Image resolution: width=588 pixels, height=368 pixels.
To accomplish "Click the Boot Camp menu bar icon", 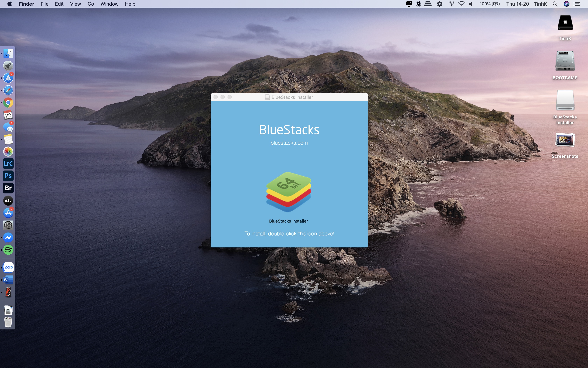I will coord(428,4).
